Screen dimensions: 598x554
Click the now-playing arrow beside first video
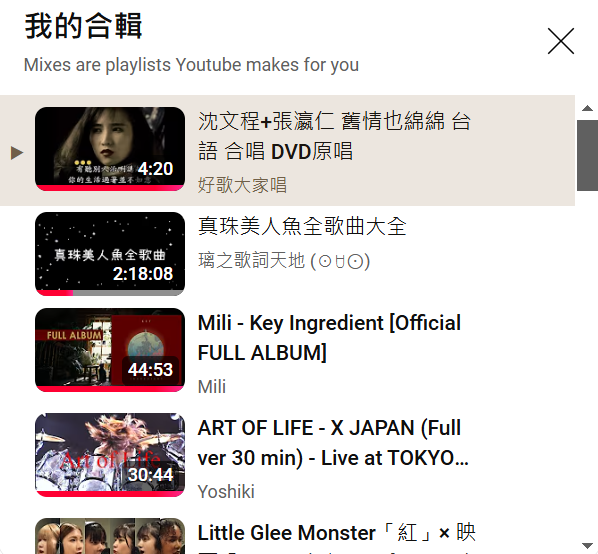point(17,153)
